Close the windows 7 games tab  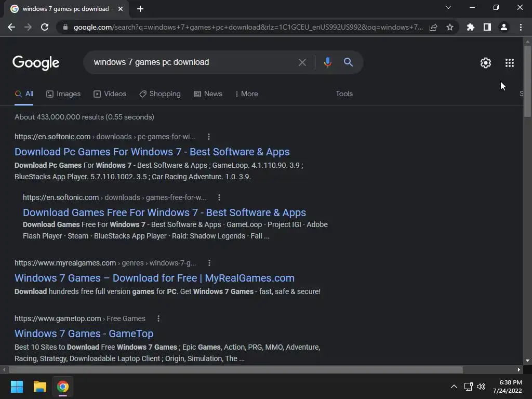point(121,9)
